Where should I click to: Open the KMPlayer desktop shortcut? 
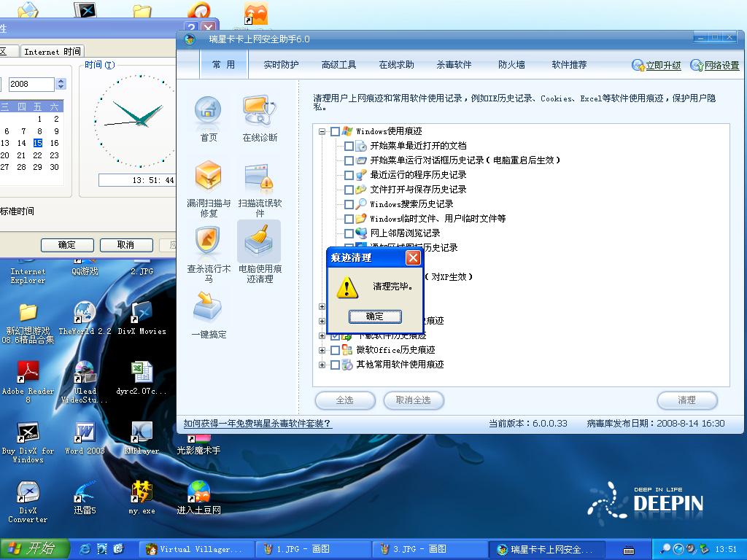coord(142,438)
